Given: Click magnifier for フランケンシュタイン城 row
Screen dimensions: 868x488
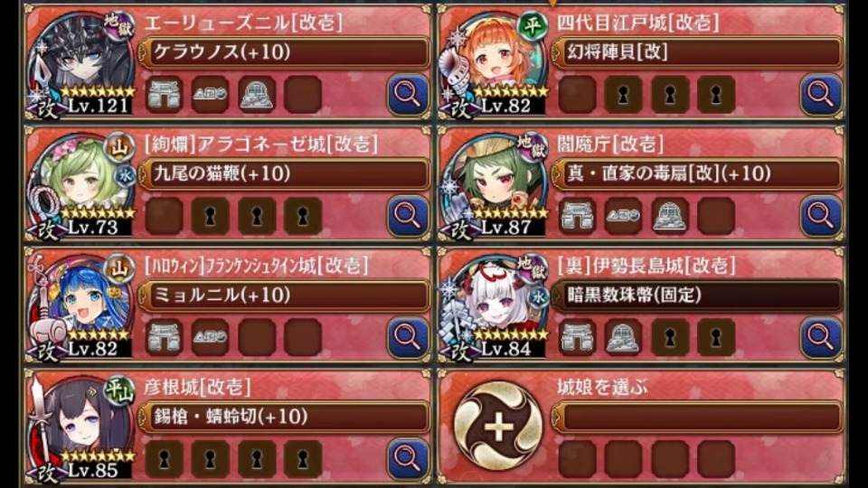Looking at the screenshot, I should coord(408,337).
